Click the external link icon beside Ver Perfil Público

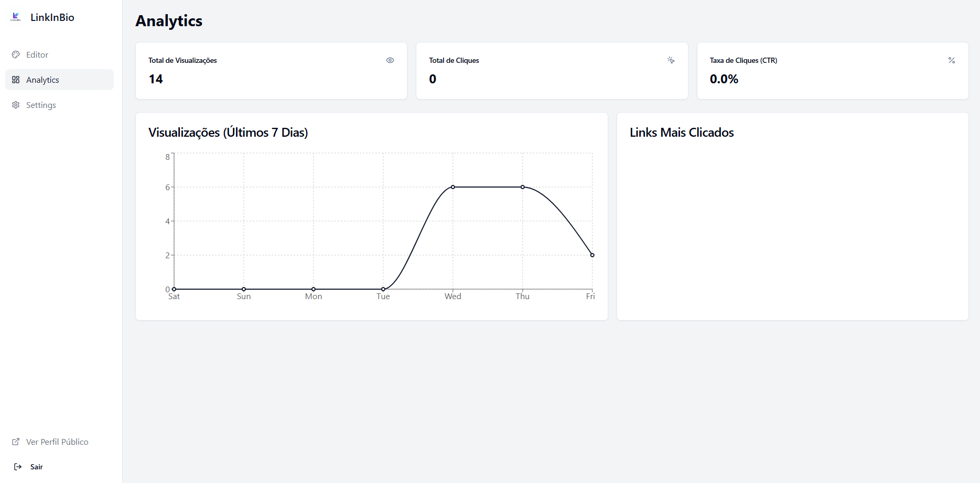[16, 442]
